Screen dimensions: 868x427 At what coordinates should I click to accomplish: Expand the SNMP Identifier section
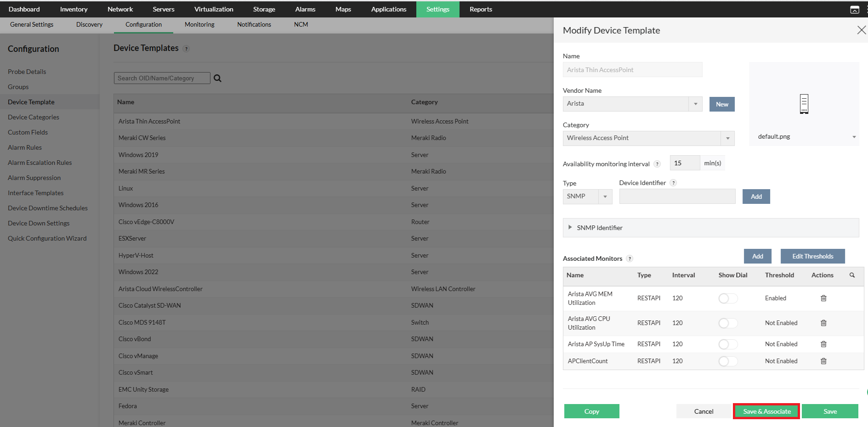point(710,228)
